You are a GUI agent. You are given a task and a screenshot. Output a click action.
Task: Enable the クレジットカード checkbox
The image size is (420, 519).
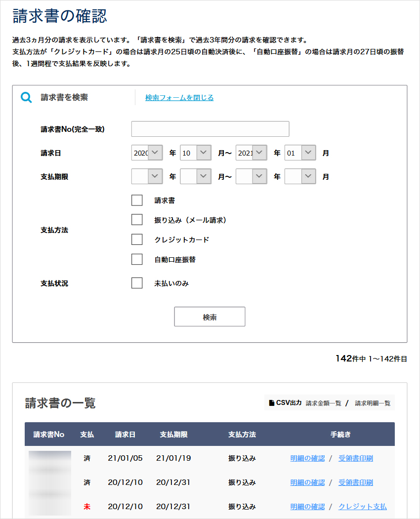tap(137, 239)
